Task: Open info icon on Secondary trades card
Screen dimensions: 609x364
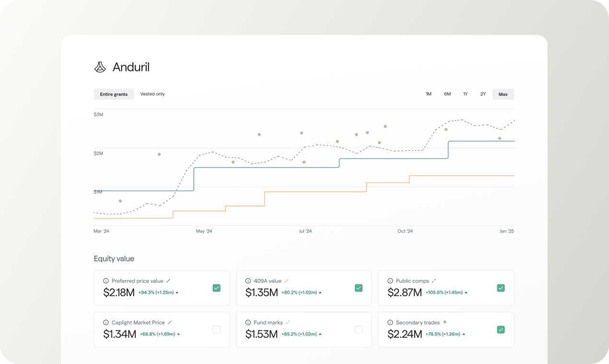Action: [390, 323]
